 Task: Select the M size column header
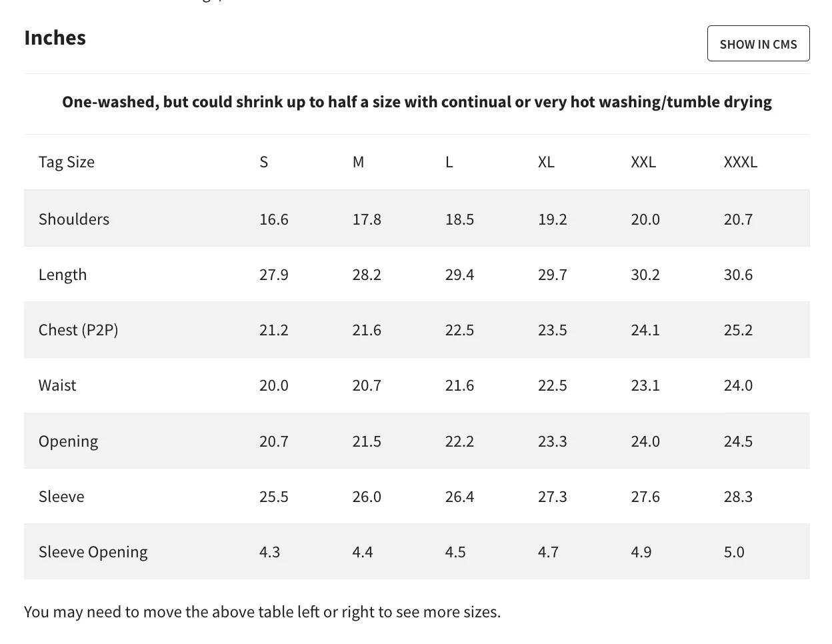coord(359,162)
